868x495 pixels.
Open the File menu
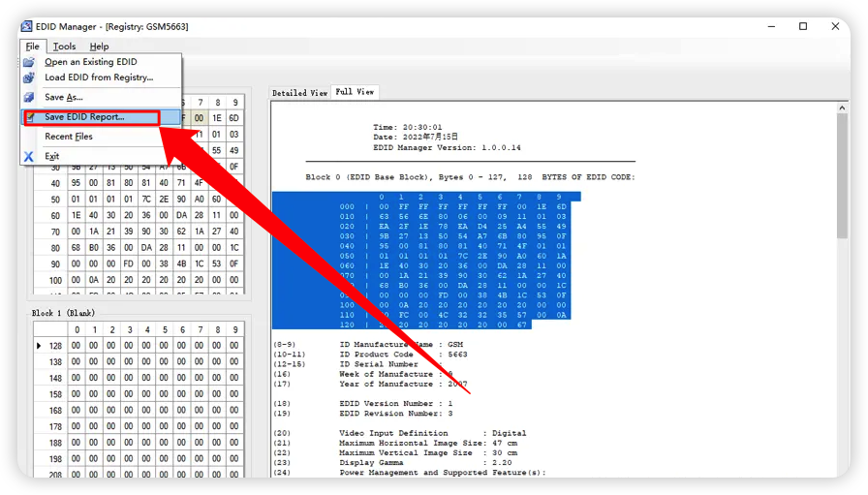[33, 46]
